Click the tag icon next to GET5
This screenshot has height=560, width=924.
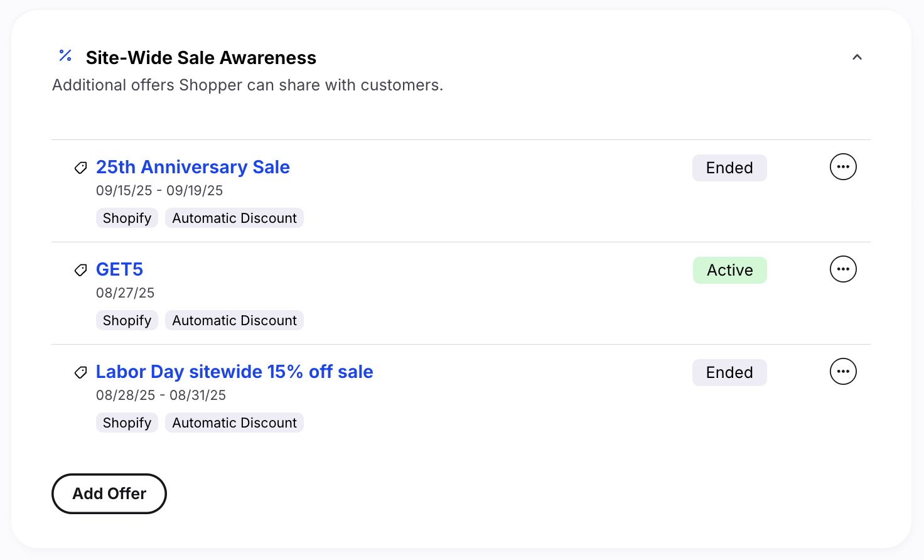[x=80, y=270]
